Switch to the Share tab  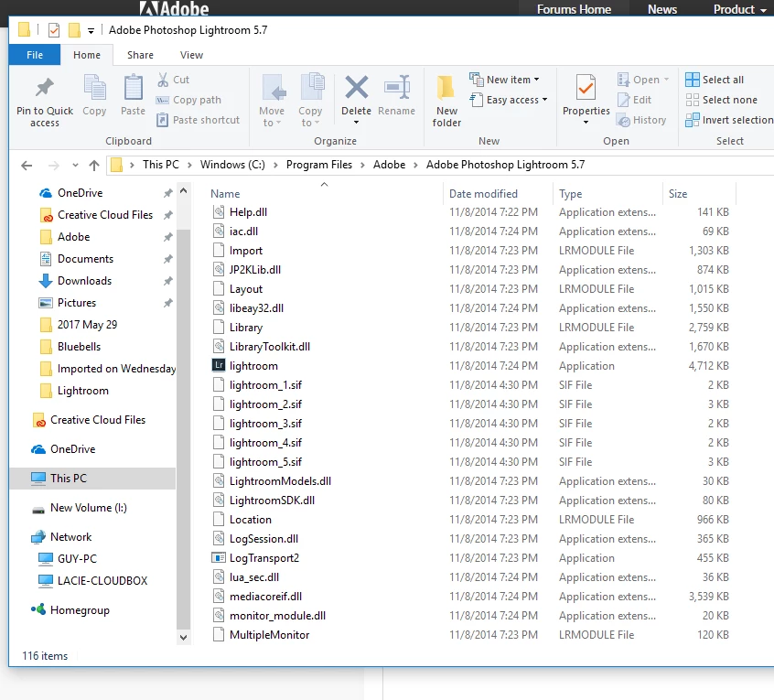(140, 55)
